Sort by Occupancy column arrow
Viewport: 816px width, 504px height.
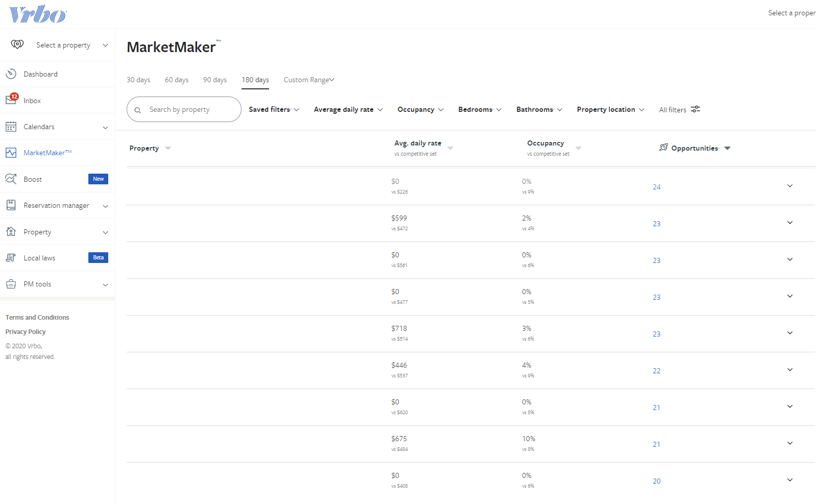[x=579, y=148]
